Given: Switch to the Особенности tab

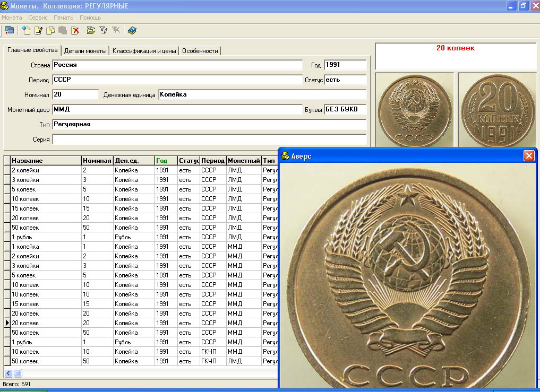Looking at the screenshot, I should (x=200, y=51).
